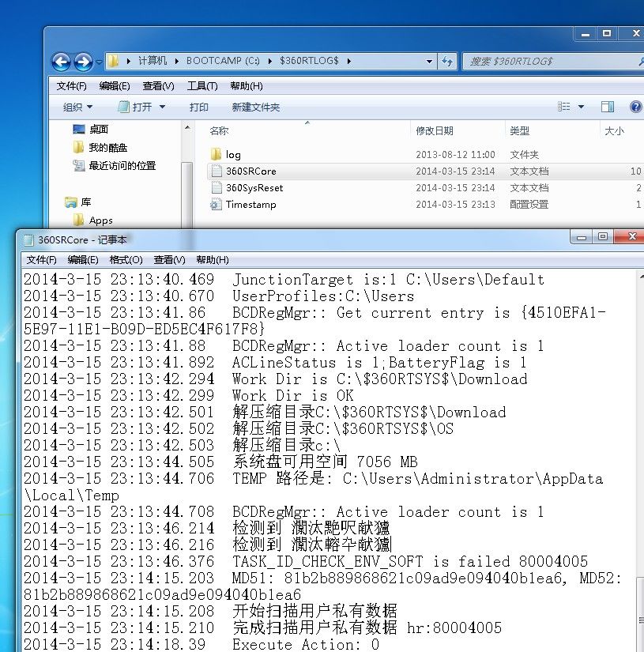Expand the 打开 button dropdown arrow
The image size is (644, 652).
[x=163, y=107]
